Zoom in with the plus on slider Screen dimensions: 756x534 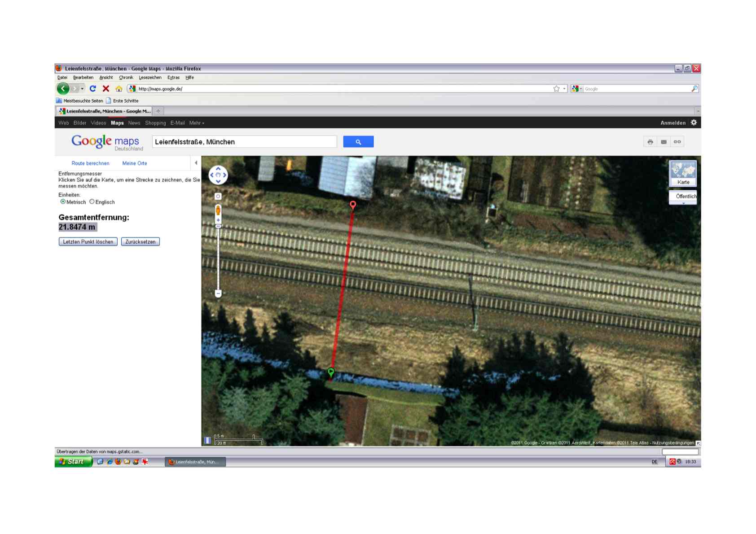(x=218, y=220)
